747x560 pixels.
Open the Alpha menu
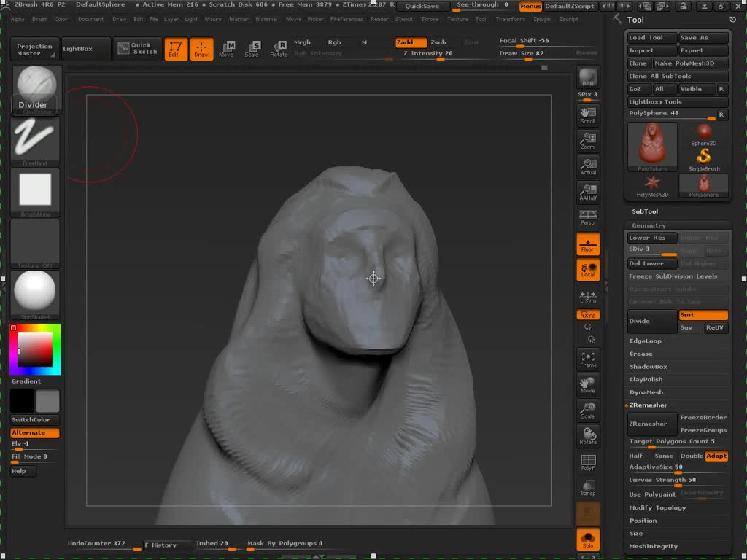tap(18, 19)
